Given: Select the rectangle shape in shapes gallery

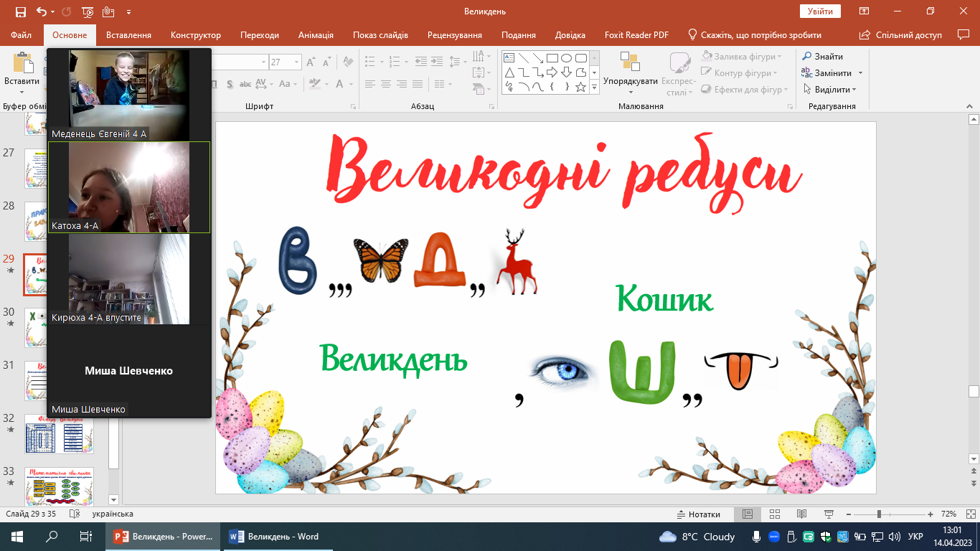Looking at the screenshot, I should pyautogui.click(x=552, y=58).
